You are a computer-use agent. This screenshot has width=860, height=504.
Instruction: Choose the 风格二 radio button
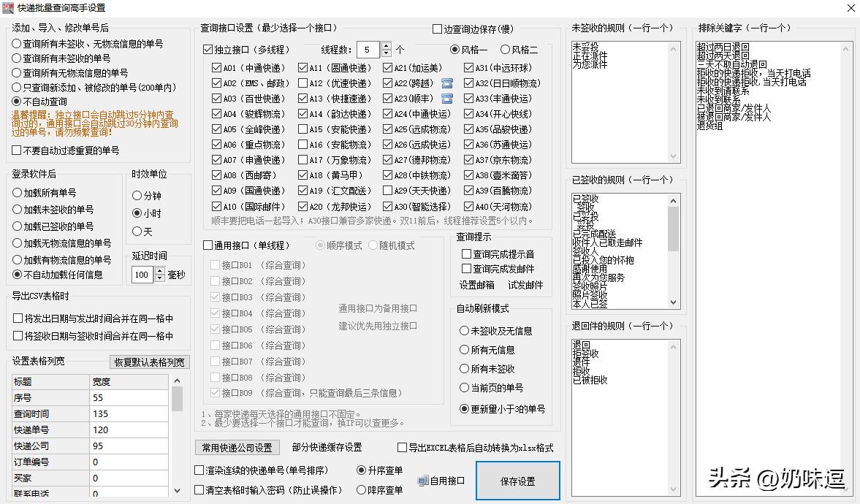[x=505, y=50]
